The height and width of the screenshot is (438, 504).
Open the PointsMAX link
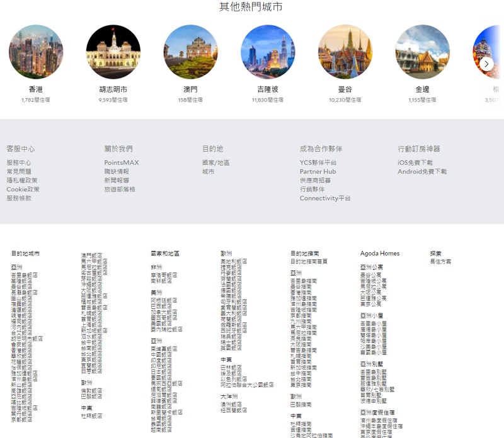(122, 162)
